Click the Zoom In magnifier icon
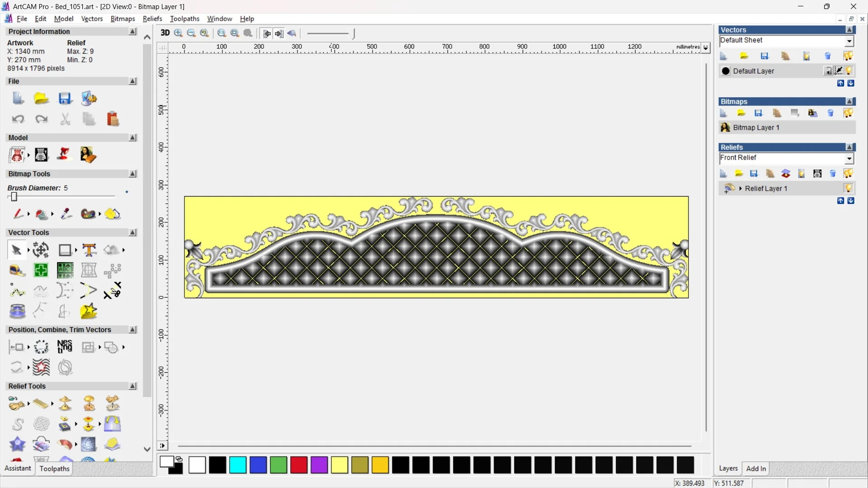The width and height of the screenshot is (868, 488). coord(178,33)
